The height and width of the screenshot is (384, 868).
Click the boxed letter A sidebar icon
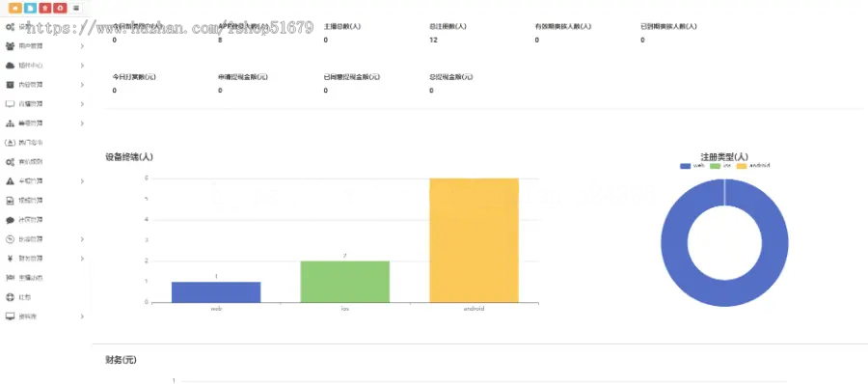tap(10, 143)
